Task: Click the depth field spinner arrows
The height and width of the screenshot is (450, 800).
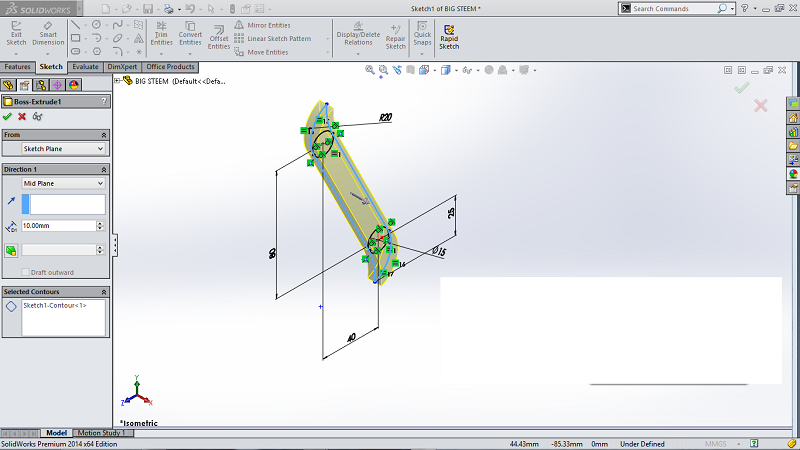Action: point(101,226)
